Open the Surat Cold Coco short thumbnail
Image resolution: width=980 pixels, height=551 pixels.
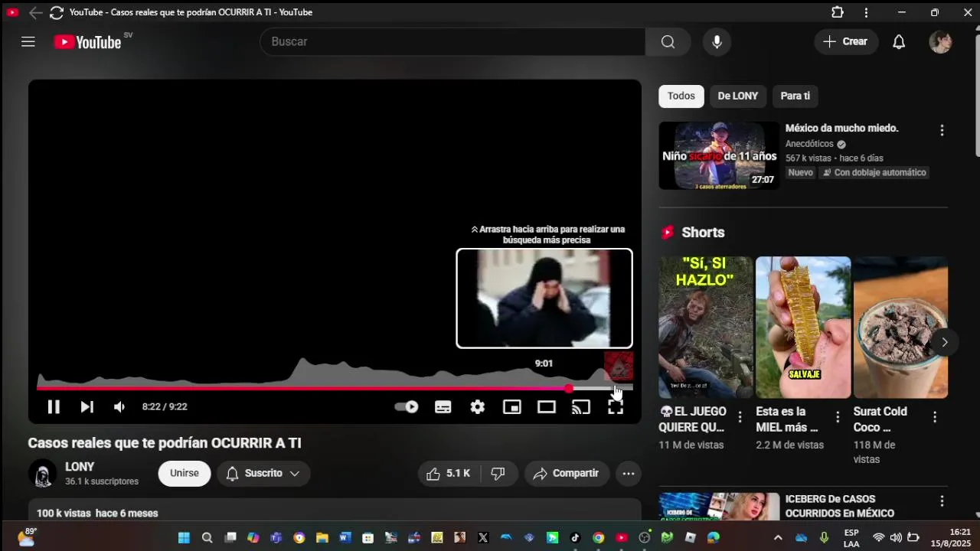tap(900, 328)
